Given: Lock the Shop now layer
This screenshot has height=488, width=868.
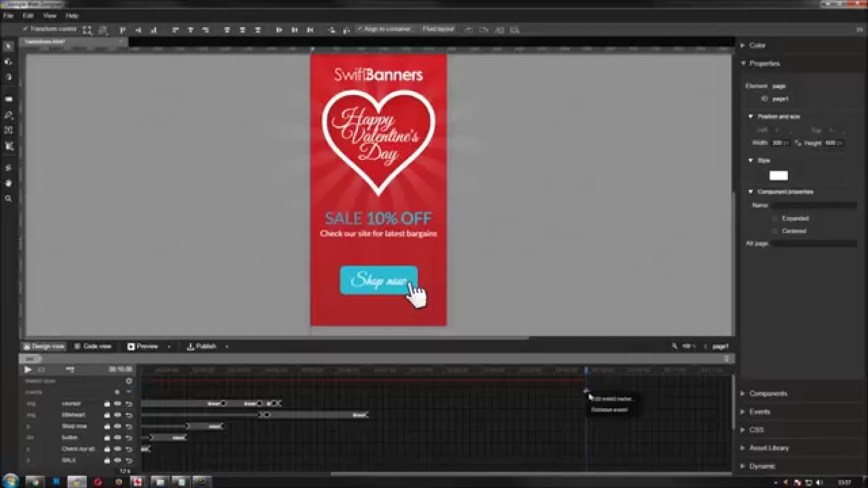Looking at the screenshot, I should pos(106,426).
